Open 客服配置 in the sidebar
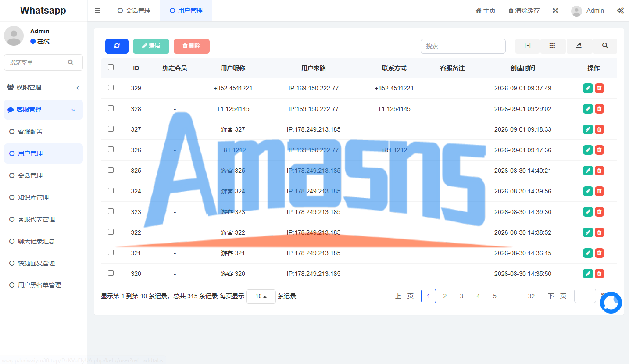 43,132
